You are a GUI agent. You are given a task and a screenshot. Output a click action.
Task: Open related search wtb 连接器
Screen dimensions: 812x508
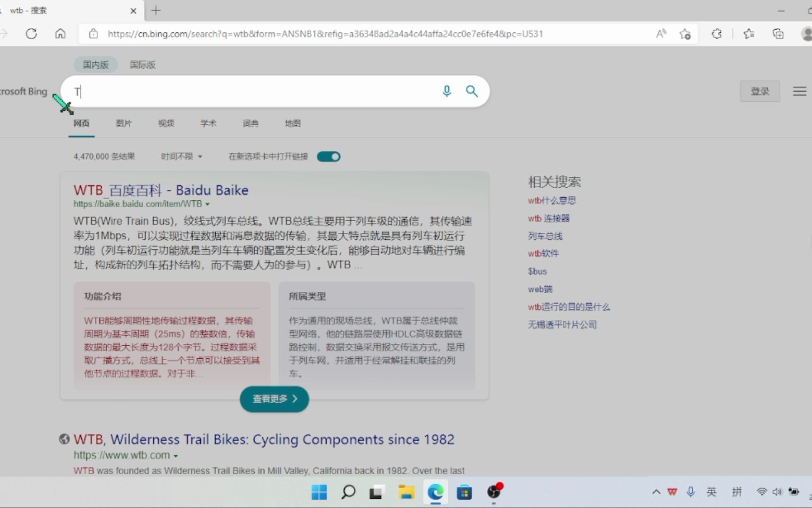coord(548,218)
